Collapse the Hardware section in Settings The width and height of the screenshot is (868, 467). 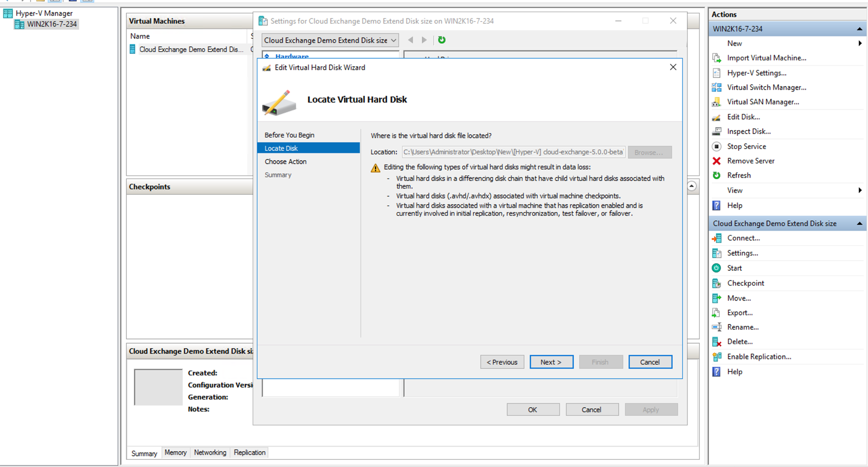tap(267, 56)
